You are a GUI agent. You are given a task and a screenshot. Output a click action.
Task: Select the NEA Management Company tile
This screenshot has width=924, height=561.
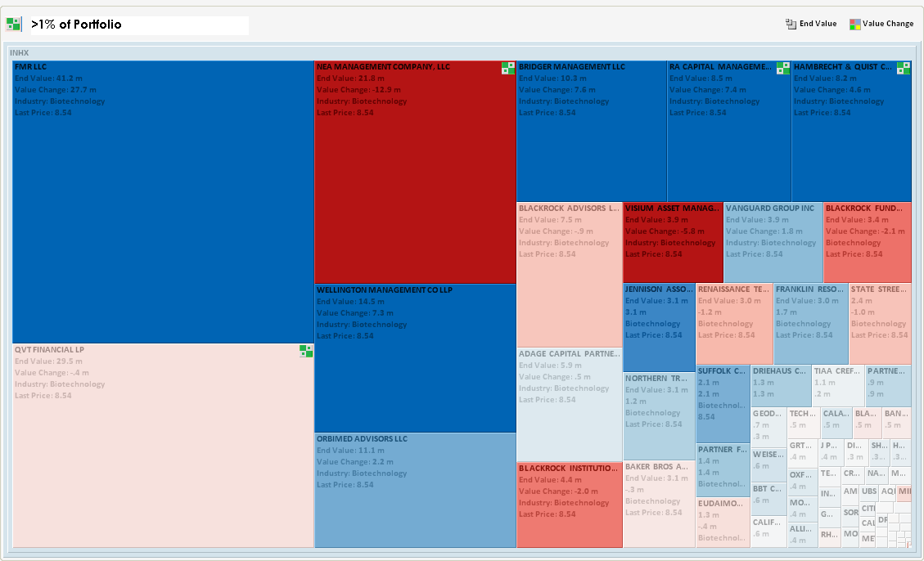coord(416,173)
